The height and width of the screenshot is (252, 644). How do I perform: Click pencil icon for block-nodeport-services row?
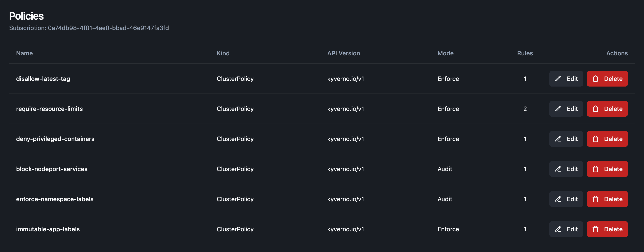(x=558, y=169)
